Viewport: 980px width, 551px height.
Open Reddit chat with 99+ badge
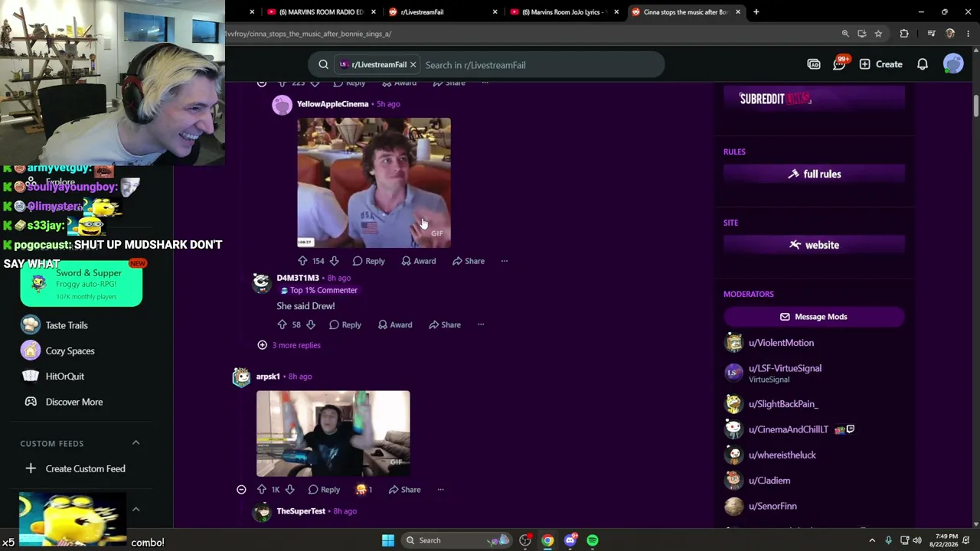pyautogui.click(x=839, y=64)
